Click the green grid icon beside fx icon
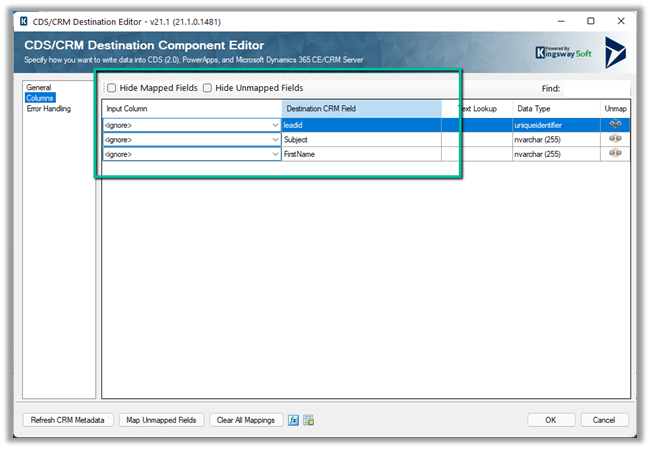 point(309,420)
